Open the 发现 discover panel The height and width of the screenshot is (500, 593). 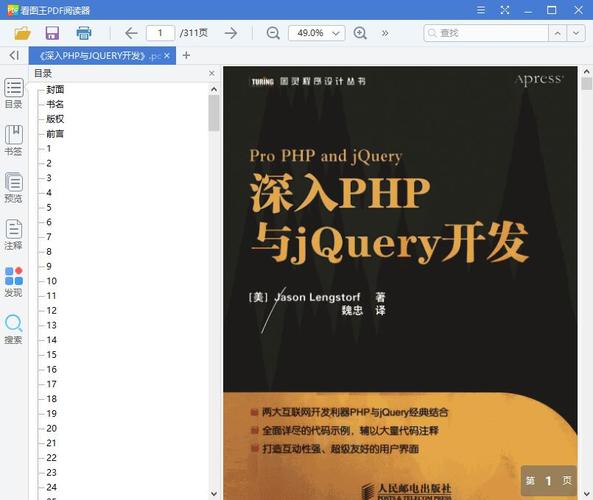pos(14,282)
